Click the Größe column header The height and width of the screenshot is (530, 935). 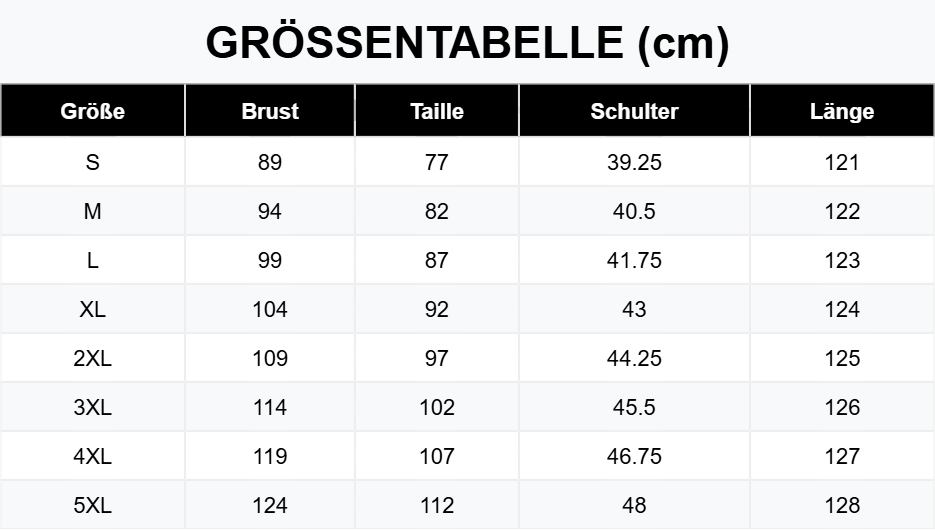pyautogui.click(x=92, y=111)
